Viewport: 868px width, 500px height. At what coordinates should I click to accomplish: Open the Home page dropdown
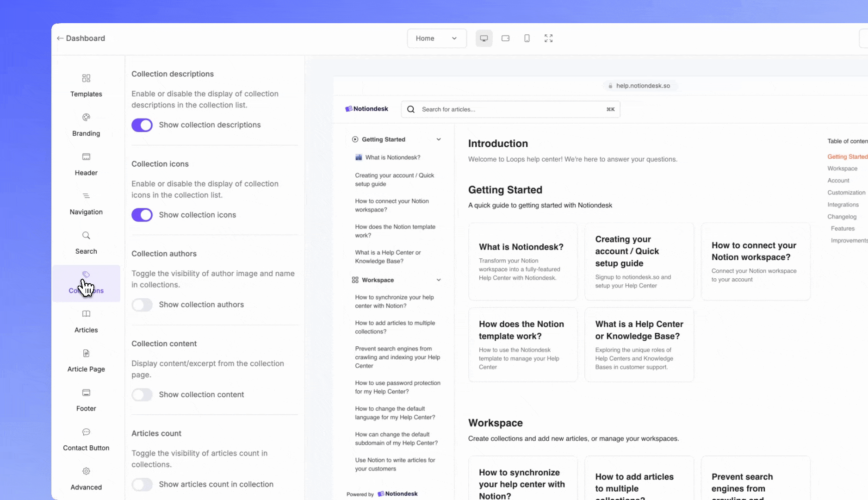click(437, 38)
